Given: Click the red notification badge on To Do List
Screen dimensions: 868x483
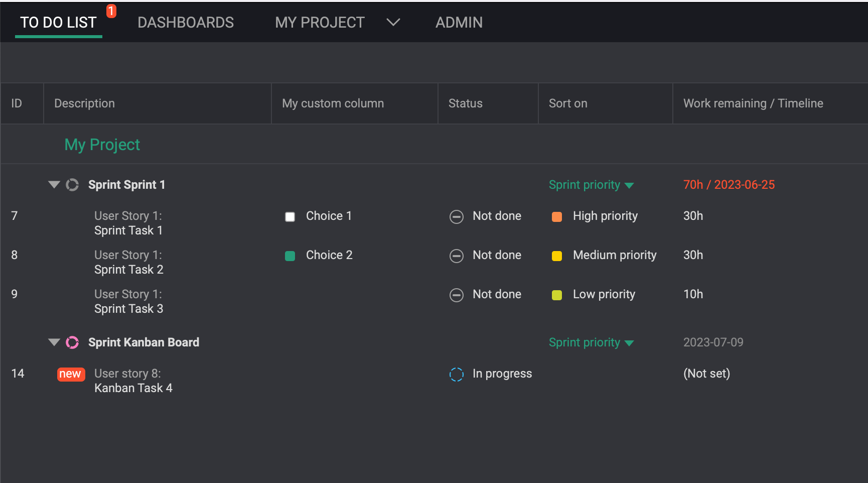Looking at the screenshot, I should click(x=111, y=11).
